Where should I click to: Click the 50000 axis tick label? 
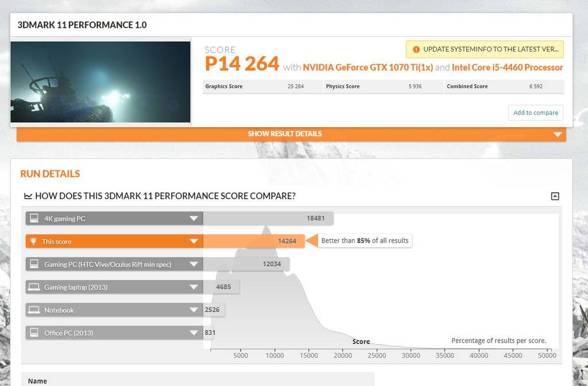(547, 355)
